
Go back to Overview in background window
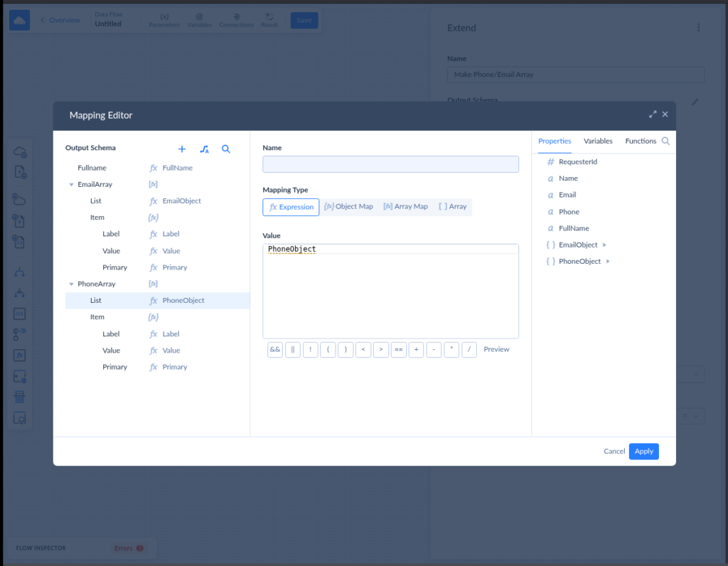[60, 21]
